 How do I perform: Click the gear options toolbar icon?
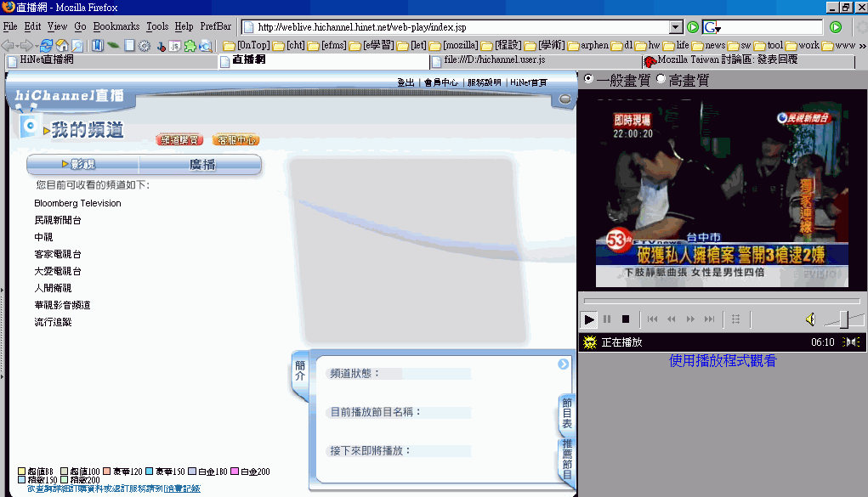click(145, 45)
